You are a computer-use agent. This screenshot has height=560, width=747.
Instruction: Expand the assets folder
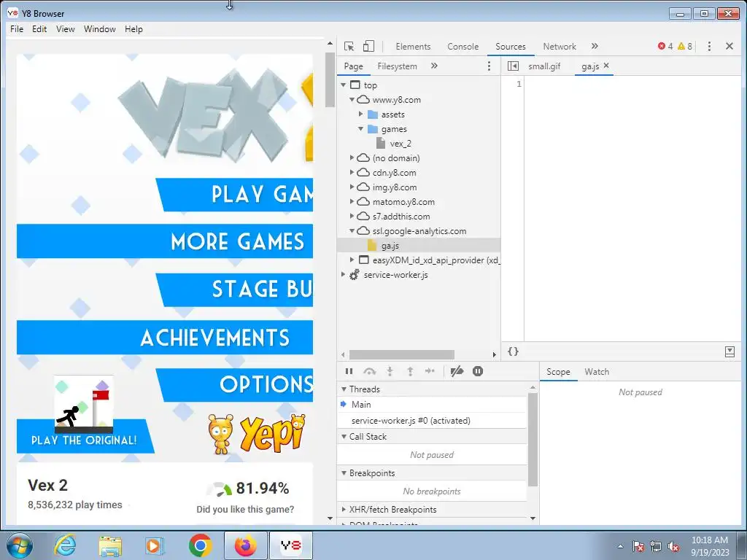pos(360,114)
